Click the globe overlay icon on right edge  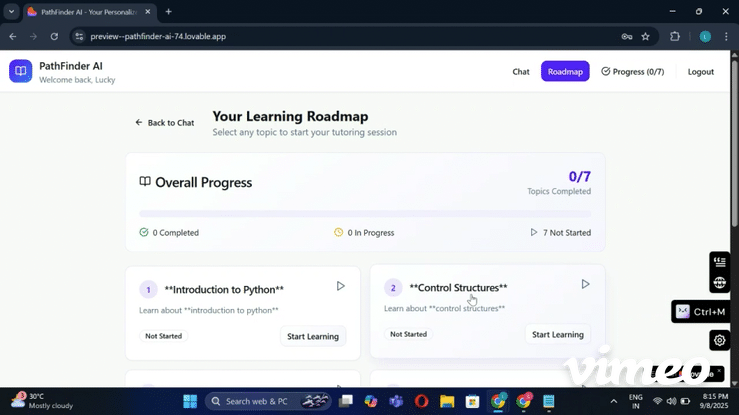pyautogui.click(x=719, y=283)
